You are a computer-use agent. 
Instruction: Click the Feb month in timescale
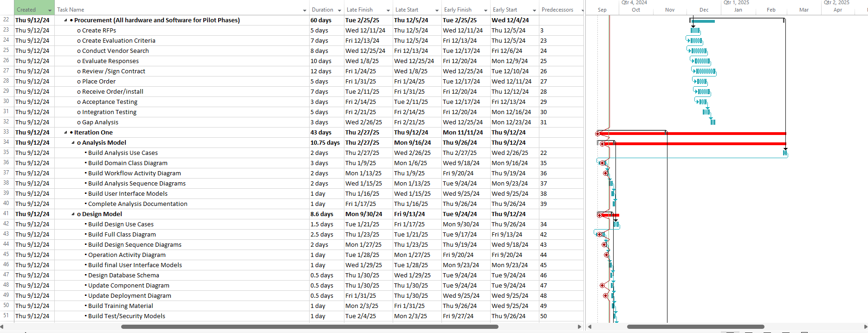point(771,10)
